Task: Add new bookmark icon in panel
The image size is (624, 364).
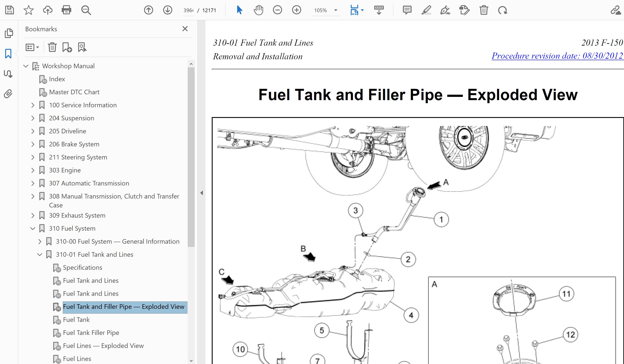Action: pos(67,47)
